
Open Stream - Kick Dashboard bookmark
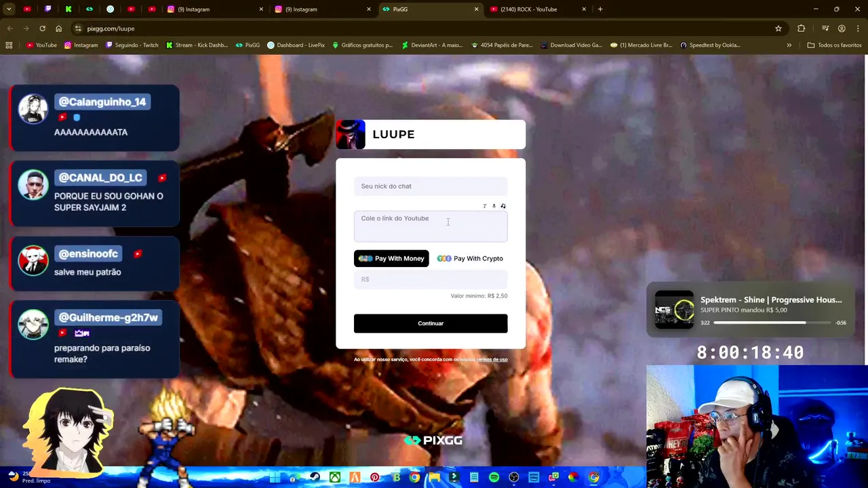[197, 45]
